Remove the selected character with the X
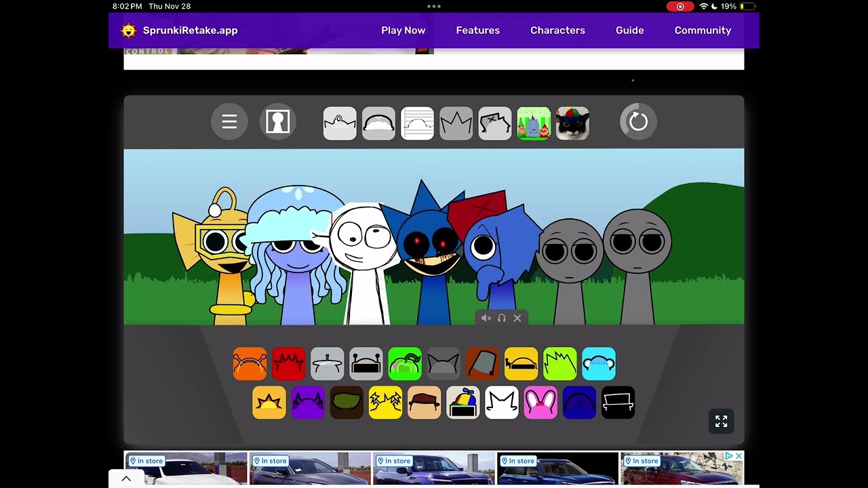The image size is (868, 488). [517, 318]
